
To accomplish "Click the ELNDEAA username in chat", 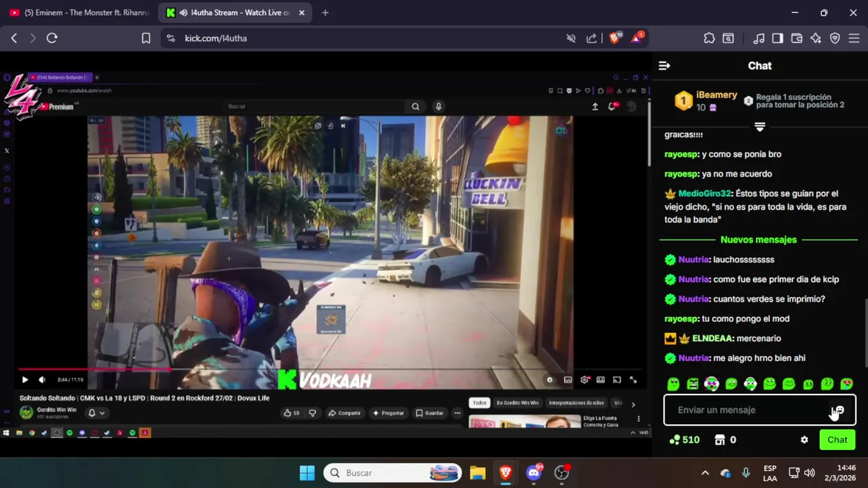I will [712, 338].
